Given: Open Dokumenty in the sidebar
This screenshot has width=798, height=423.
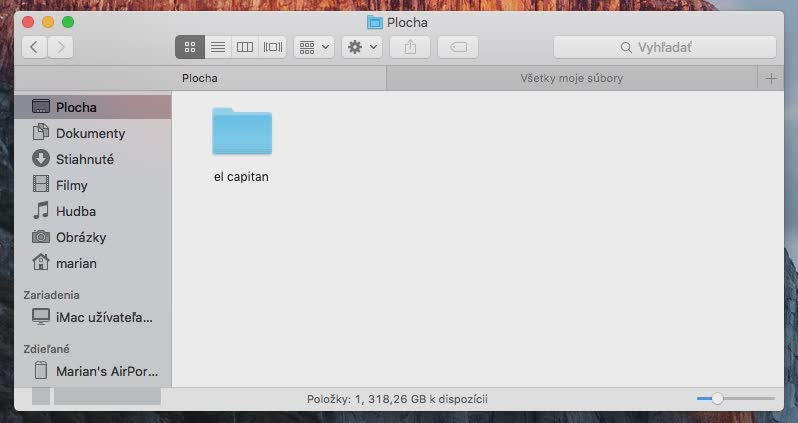Looking at the screenshot, I should (93, 133).
